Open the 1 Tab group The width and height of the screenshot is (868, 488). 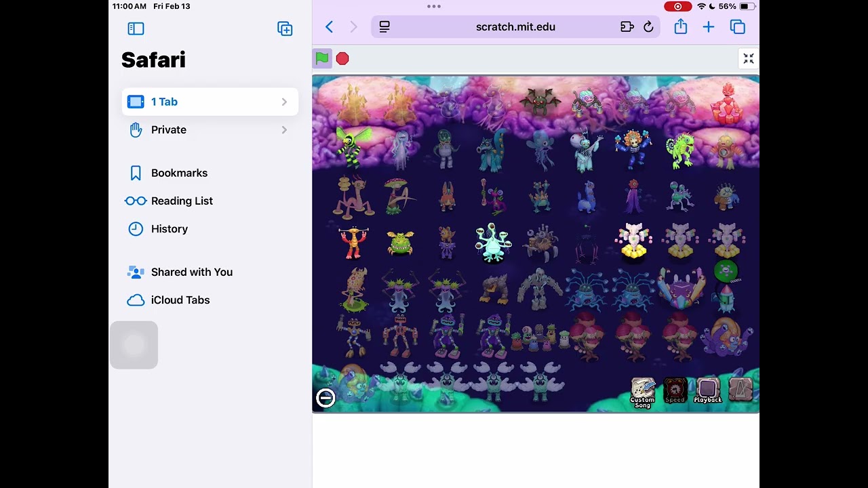coord(210,102)
